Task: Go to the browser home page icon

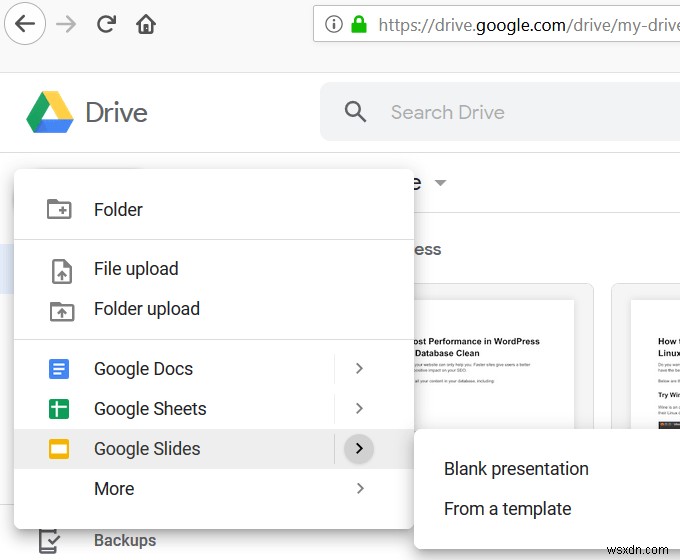Action: click(x=146, y=24)
